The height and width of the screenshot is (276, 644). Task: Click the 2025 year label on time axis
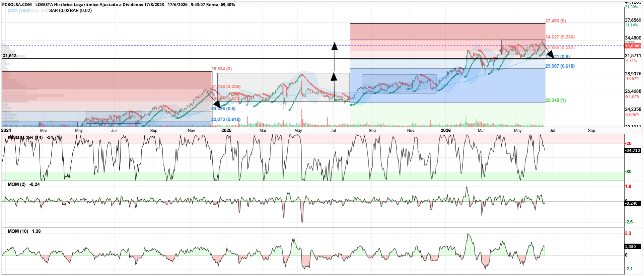pos(226,130)
